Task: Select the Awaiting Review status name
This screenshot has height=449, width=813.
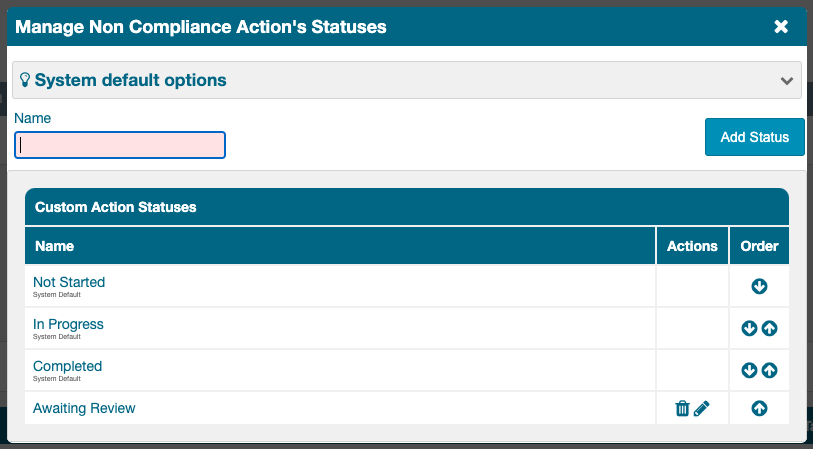Action: (84, 408)
